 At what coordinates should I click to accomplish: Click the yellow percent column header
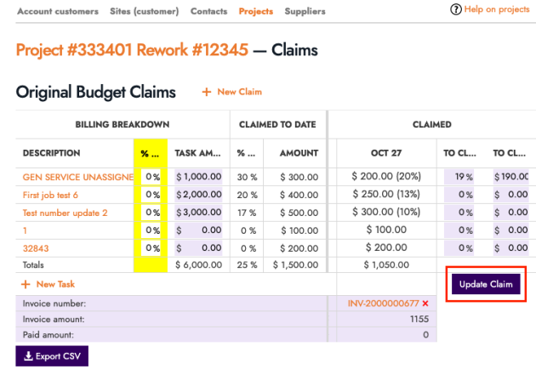[151, 153]
